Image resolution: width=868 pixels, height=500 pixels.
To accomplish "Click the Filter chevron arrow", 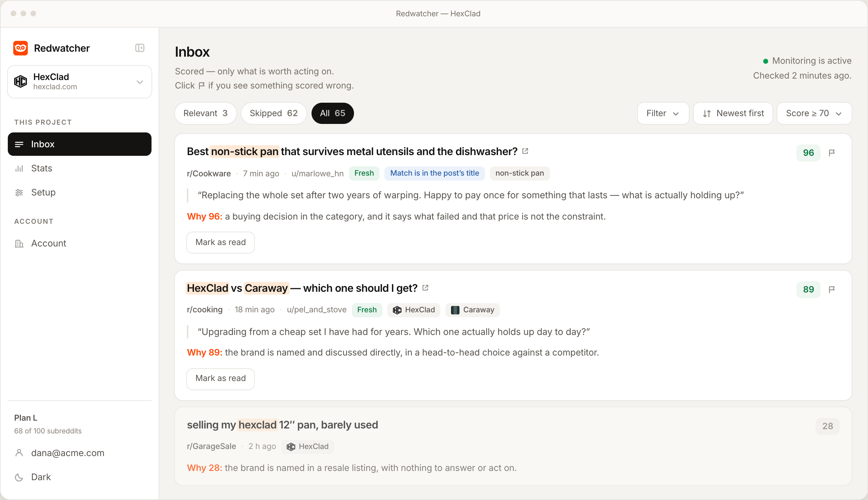I will pyautogui.click(x=676, y=114).
